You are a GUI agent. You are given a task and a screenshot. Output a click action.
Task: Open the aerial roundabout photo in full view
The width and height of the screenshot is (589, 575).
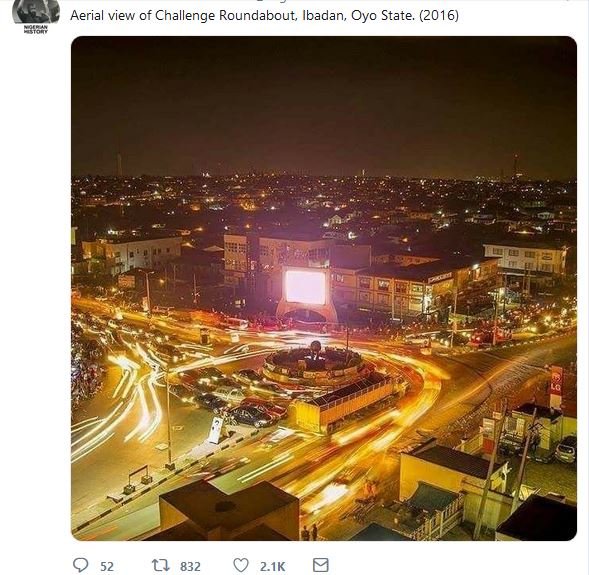324,288
